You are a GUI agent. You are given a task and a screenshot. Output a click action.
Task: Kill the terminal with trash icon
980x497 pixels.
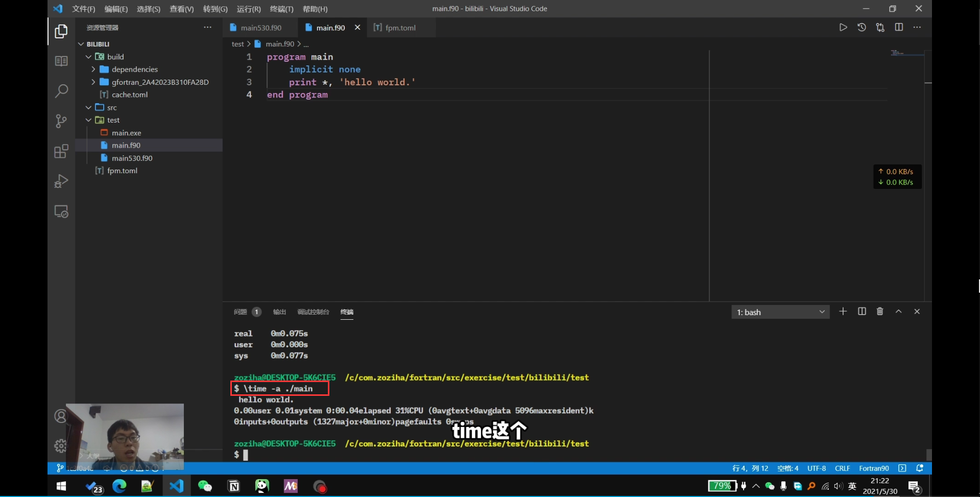pos(880,312)
